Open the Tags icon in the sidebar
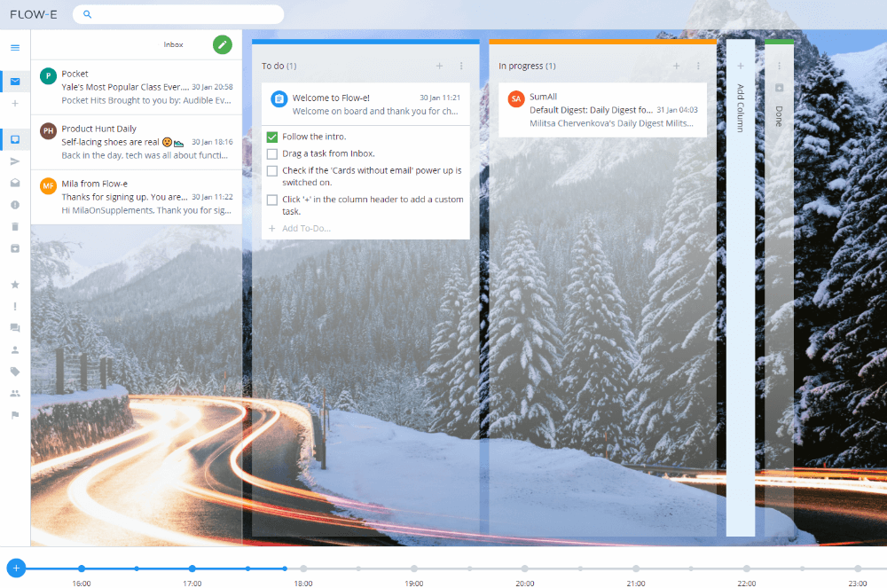The width and height of the screenshot is (887, 588). click(x=14, y=372)
